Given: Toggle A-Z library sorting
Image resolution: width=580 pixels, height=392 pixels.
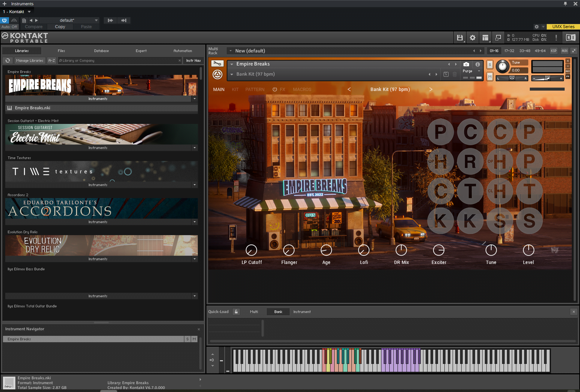Looking at the screenshot, I should pyautogui.click(x=52, y=61).
